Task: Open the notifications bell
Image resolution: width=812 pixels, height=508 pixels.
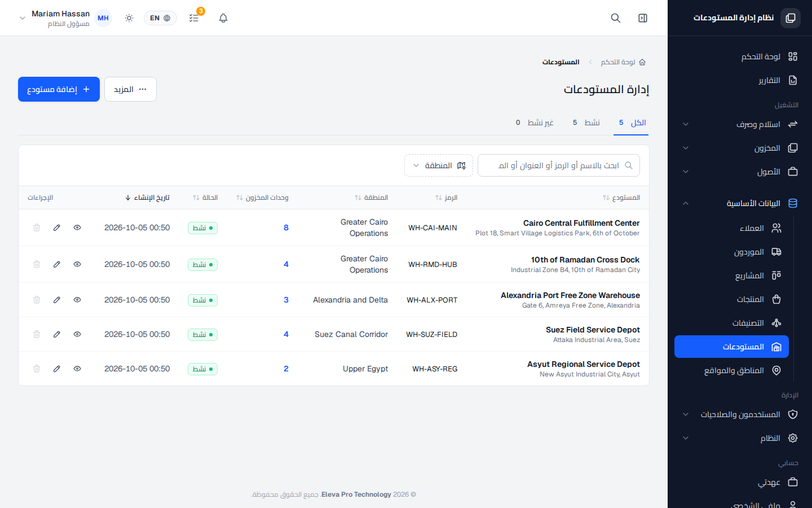Action: click(x=223, y=18)
